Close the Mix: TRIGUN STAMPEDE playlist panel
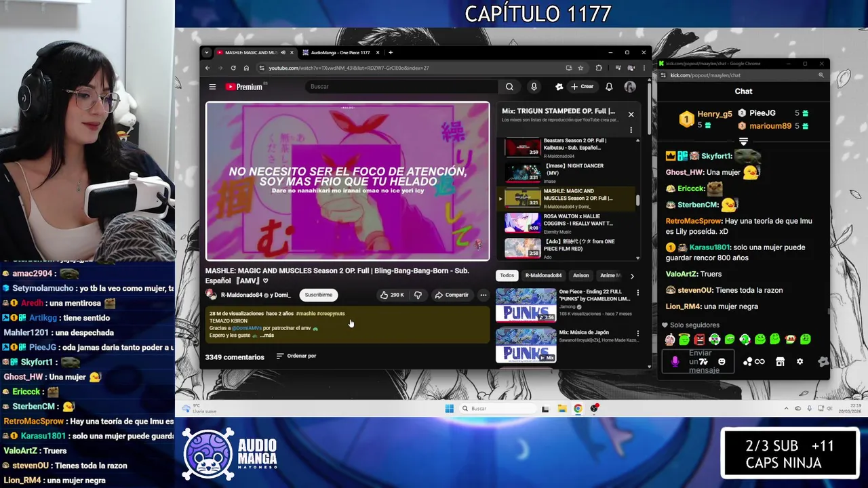This screenshot has height=488, width=868. coord(631,115)
